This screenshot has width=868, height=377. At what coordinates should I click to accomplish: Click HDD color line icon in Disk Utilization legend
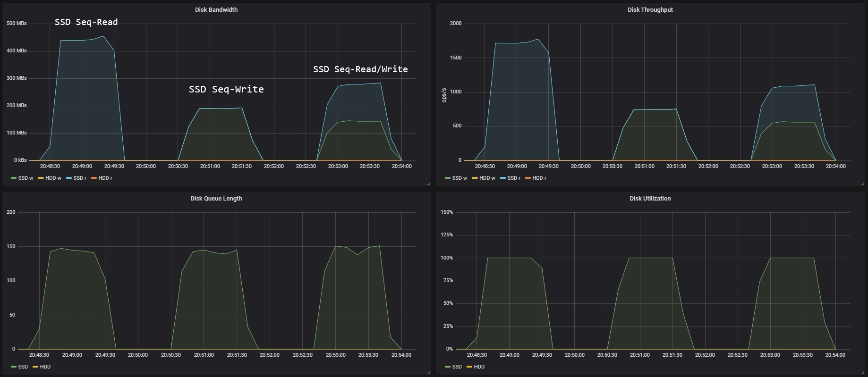[469, 367]
